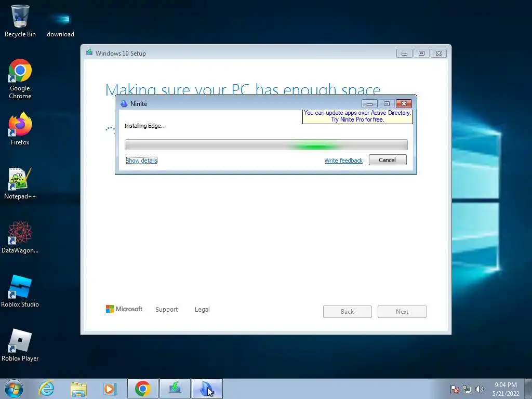Open the Legal link in Windows Setup
The image size is (532, 399).
(202, 310)
